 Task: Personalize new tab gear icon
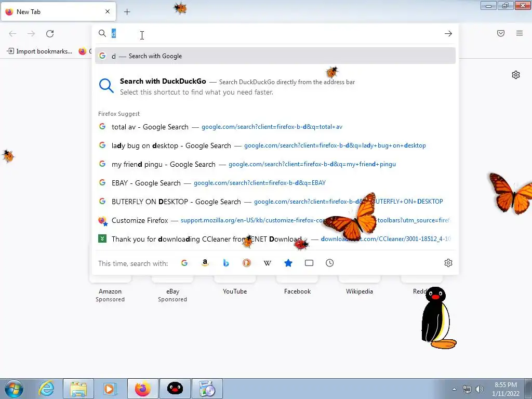click(516, 75)
